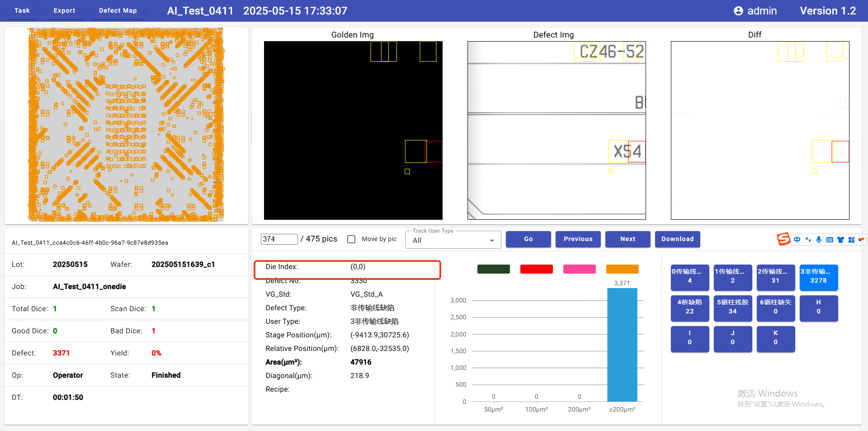Click the Sogou input method logo
Screen dimensions: 868x431
coord(783,239)
